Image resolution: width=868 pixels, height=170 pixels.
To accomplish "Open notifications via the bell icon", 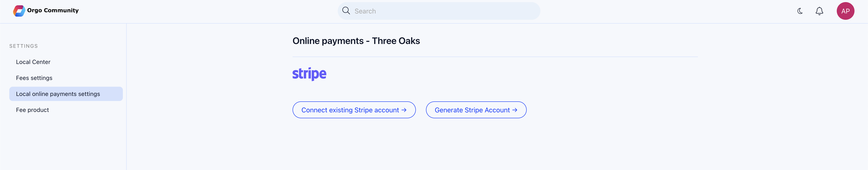I will (x=819, y=11).
